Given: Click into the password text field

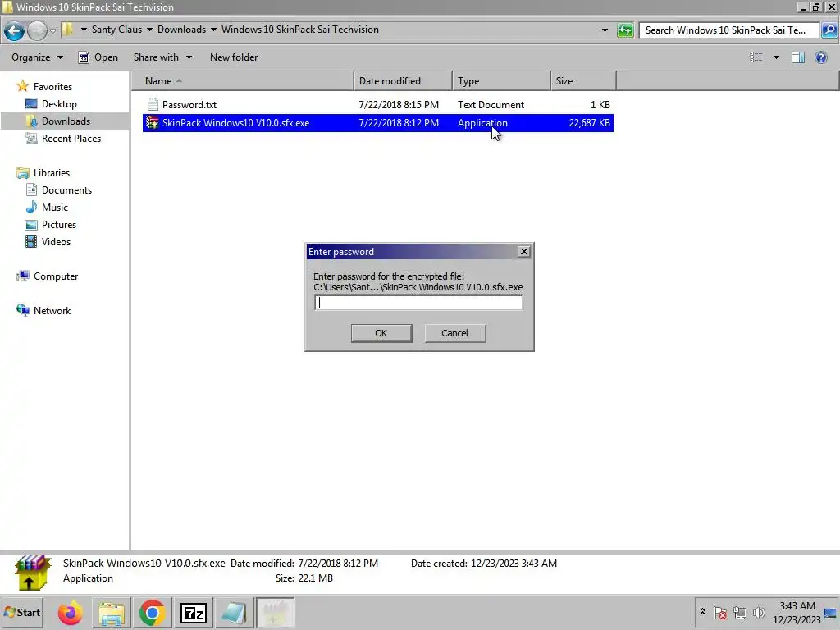Looking at the screenshot, I should coord(418,303).
